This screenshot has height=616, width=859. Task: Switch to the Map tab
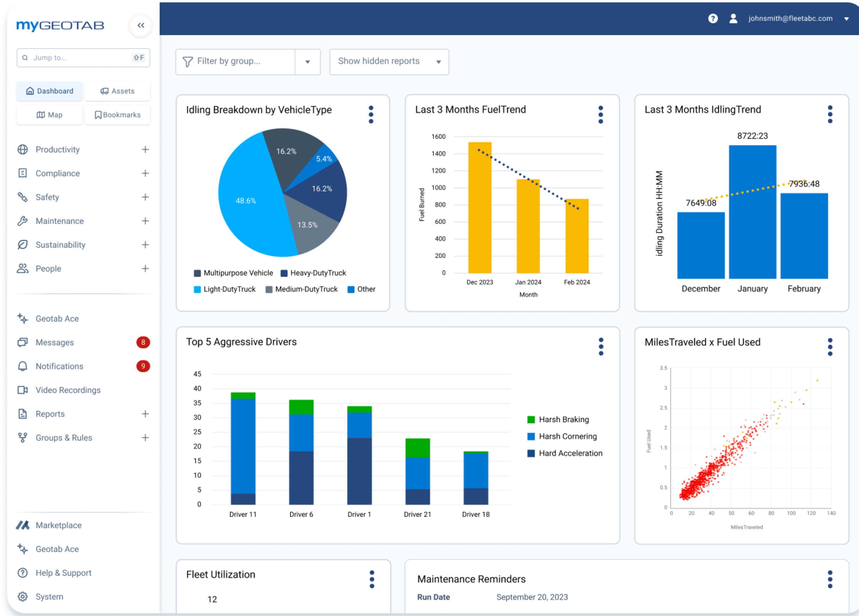49,115
